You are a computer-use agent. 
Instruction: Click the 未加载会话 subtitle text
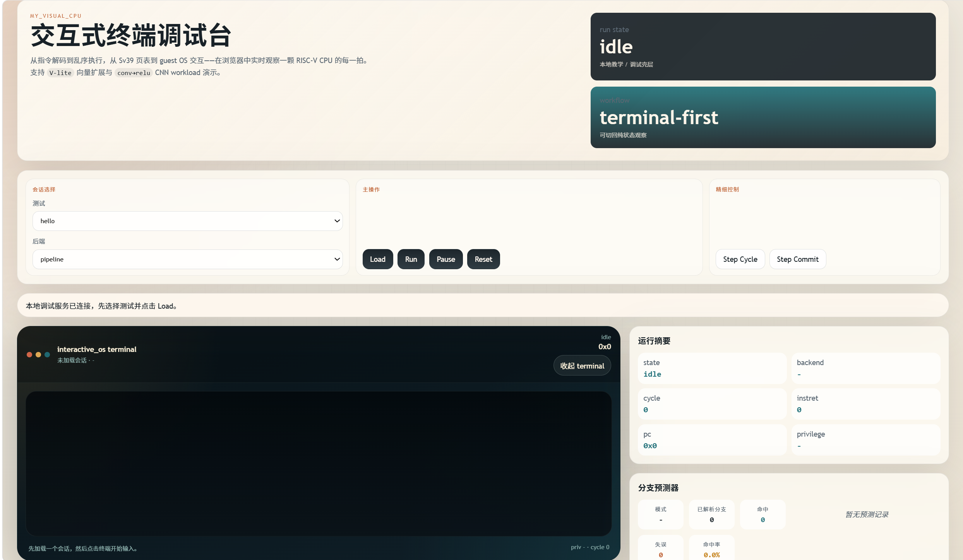[x=76, y=360]
